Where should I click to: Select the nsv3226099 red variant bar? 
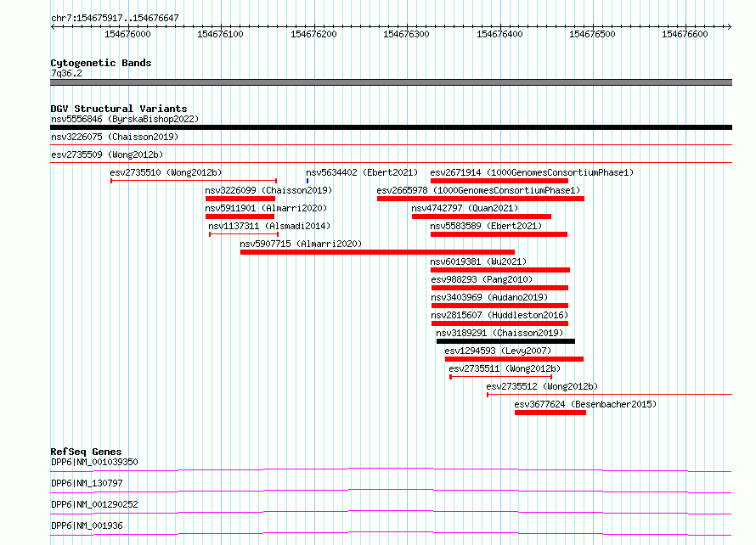[240, 199]
